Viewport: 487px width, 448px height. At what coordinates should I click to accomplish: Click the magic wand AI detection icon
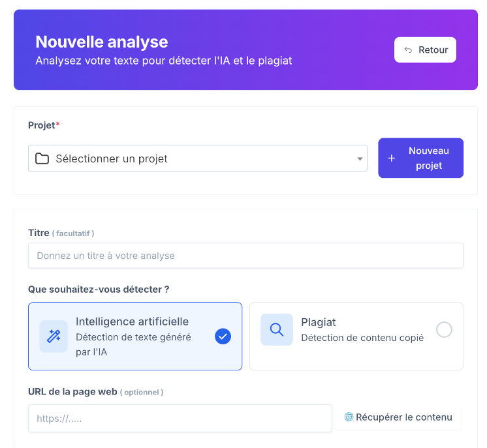point(54,336)
